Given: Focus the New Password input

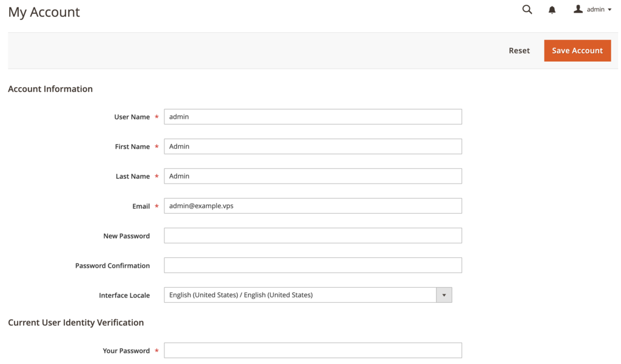Looking at the screenshot, I should [x=312, y=235].
